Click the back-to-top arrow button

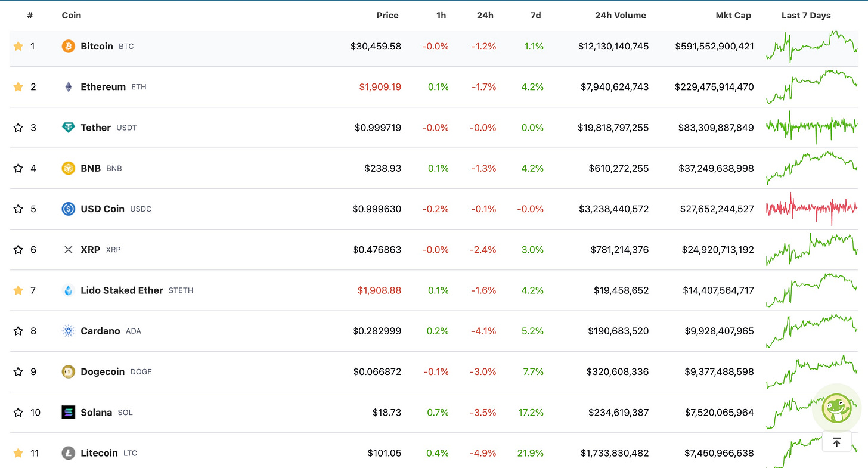836,442
